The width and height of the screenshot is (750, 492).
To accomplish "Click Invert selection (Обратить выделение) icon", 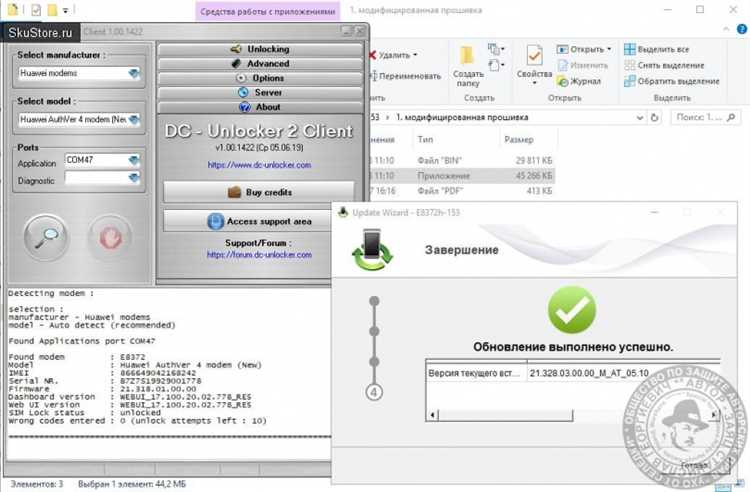I will [629, 81].
